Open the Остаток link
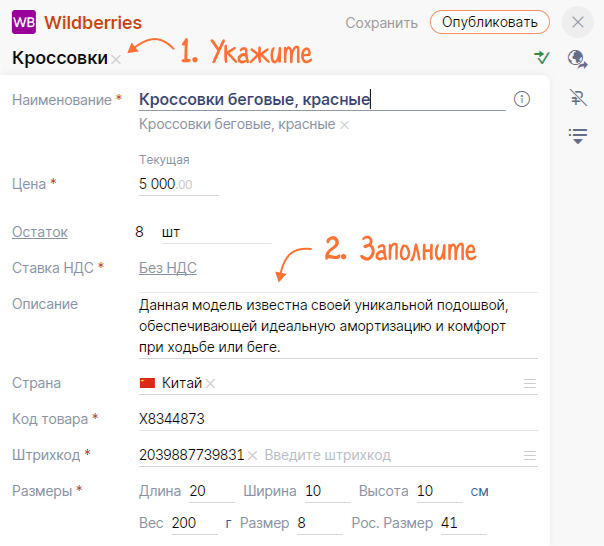The width and height of the screenshot is (604, 546). [x=40, y=232]
